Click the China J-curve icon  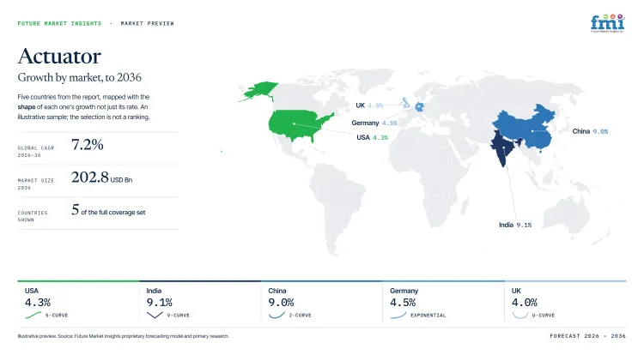coord(276,315)
